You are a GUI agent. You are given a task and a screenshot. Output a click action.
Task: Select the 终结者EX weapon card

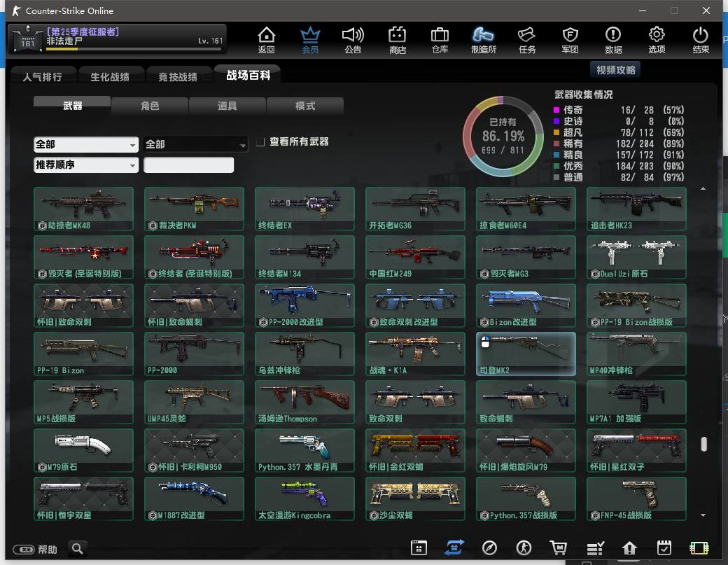304,209
